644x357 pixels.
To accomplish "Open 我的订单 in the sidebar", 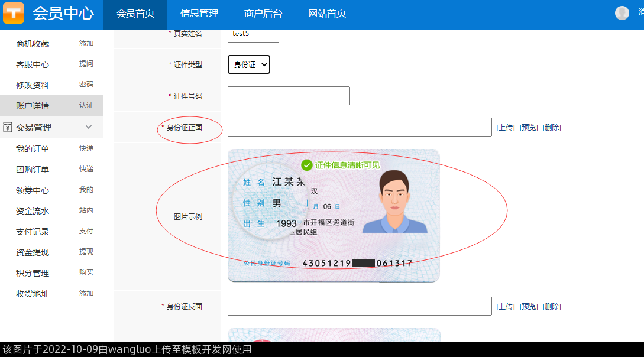I will 33,149.
